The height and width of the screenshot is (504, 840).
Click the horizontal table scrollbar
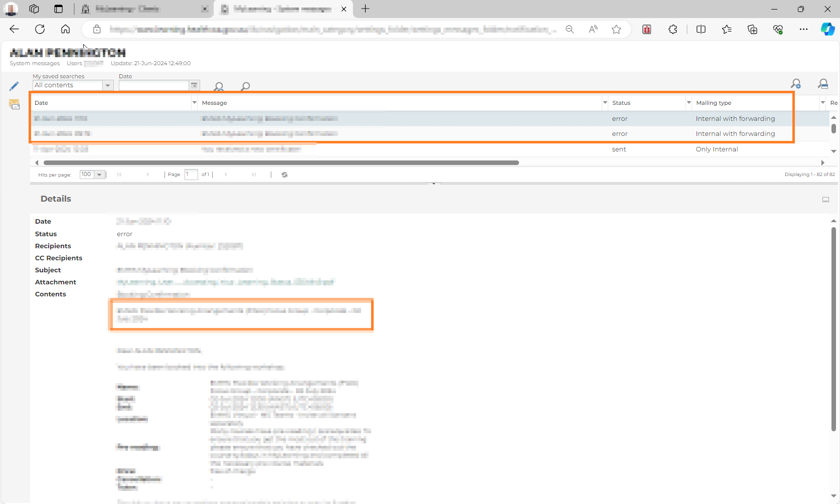[x=281, y=162]
